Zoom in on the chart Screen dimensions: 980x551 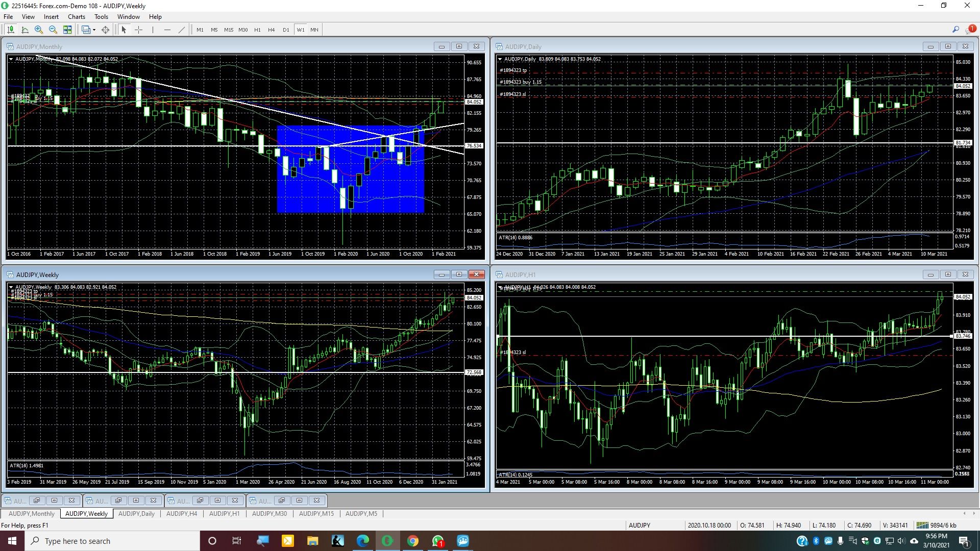(39, 30)
